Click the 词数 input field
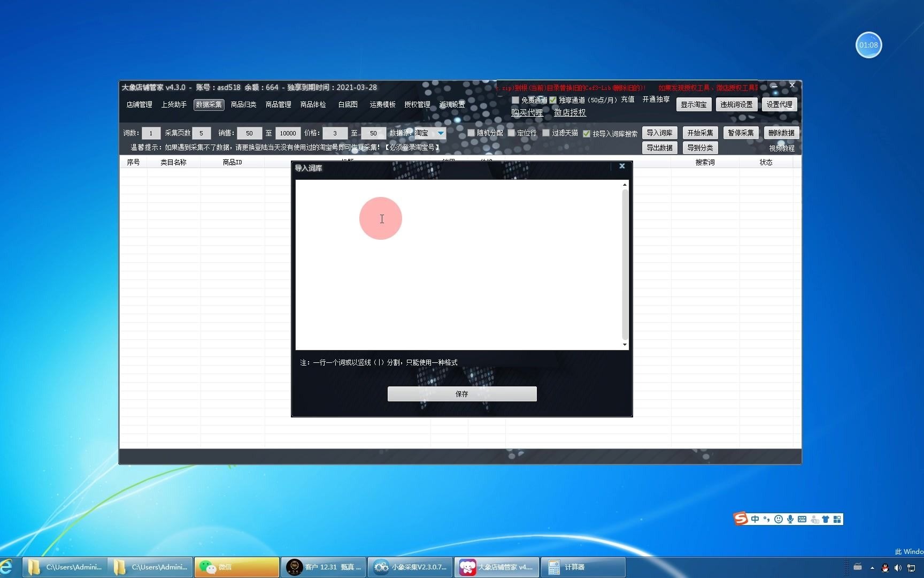Image resolution: width=924 pixels, height=578 pixels. click(x=151, y=133)
